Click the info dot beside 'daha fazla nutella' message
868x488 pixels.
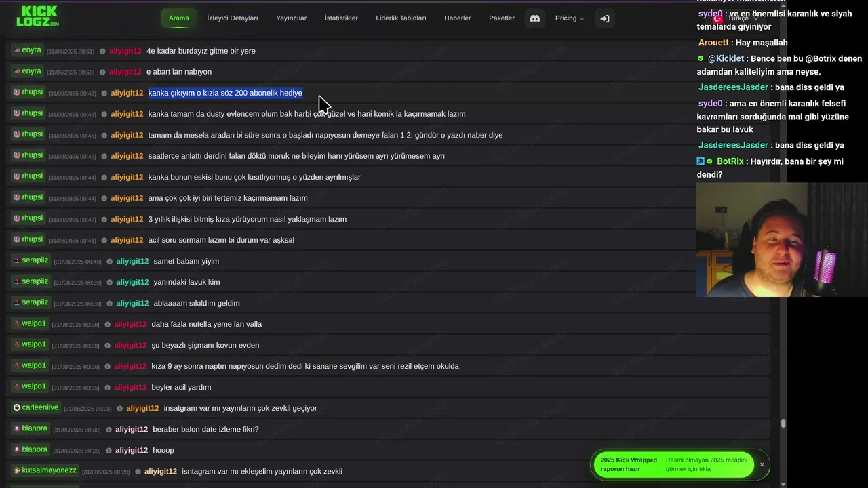coord(107,324)
